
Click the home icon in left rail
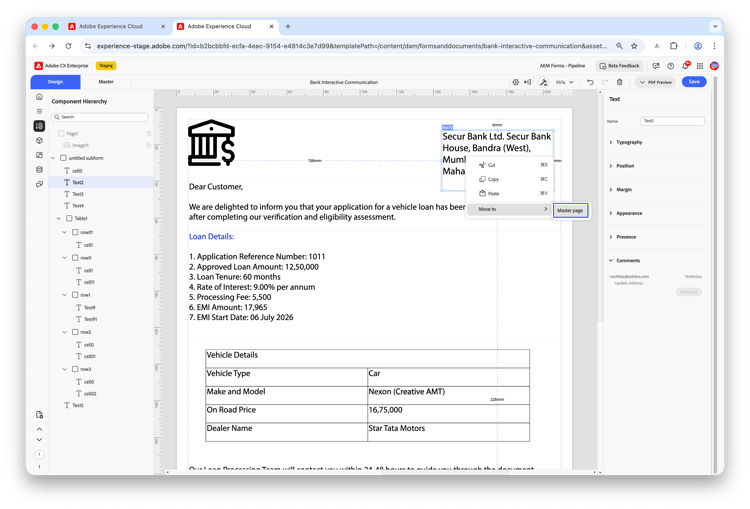(39, 97)
